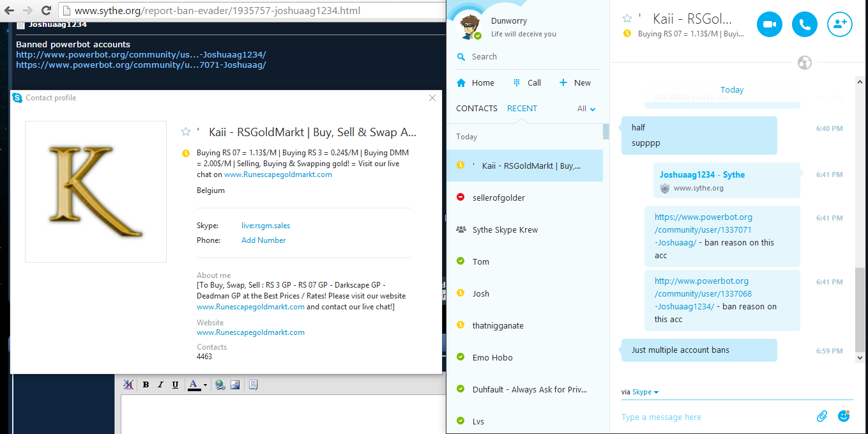Screen dimensions: 868x434
Task: Apply the text color A button
Action: click(194, 385)
